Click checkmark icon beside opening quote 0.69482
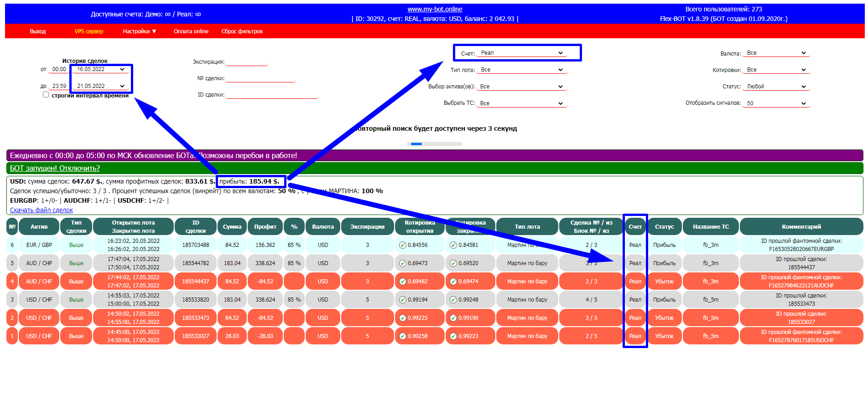 [403, 282]
